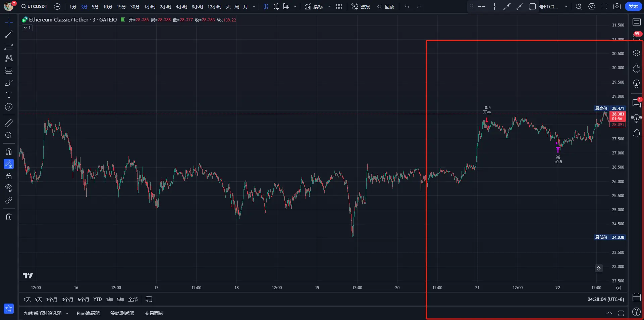Open the 指标 indicators dialog
The width and height of the screenshot is (644, 320).
click(314, 7)
